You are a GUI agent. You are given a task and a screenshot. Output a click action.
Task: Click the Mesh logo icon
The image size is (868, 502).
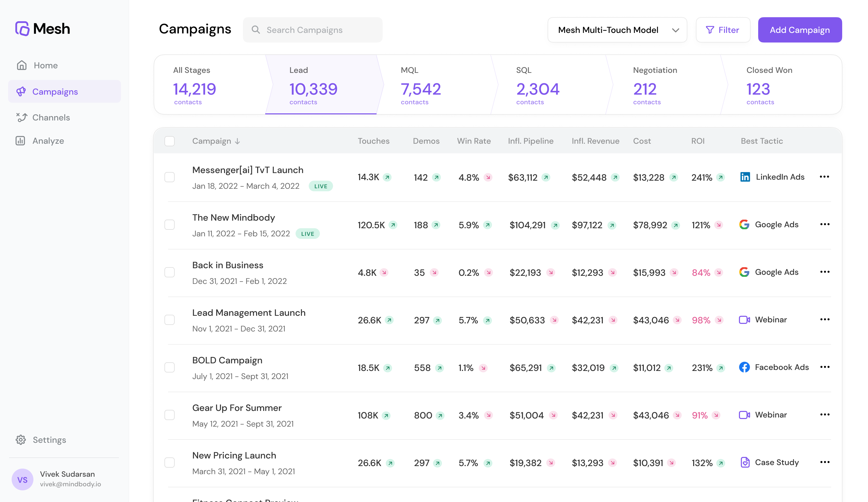pyautogui.click(x=22, y=29)
